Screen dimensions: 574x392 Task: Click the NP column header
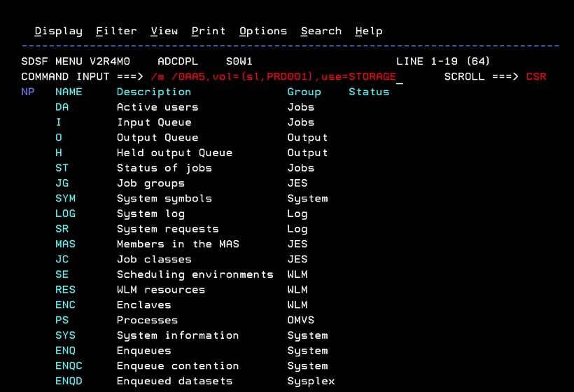tap(28, 92)
